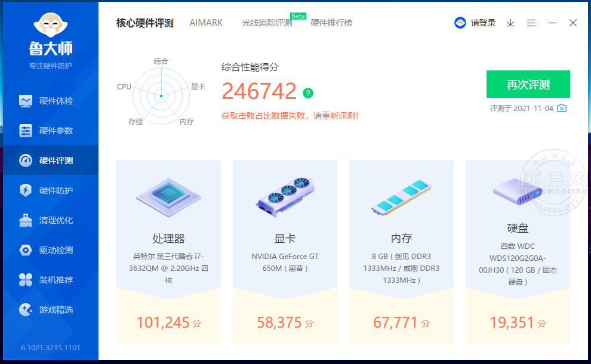The image size is (591, 364).
Task: Open 硬件防护 in the sidebar
Action: (51, 190)
